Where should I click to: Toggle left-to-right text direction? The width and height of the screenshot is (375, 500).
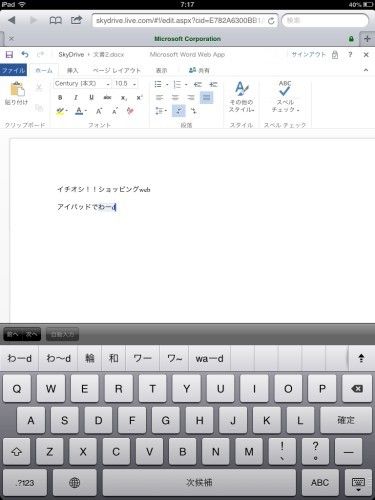pyautogui.click(x=179, y=111)
